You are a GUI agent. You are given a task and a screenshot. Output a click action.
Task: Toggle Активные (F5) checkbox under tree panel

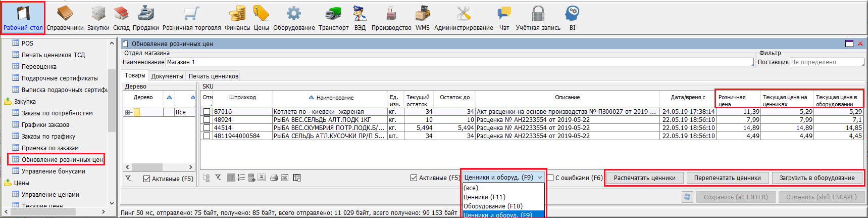146,179
